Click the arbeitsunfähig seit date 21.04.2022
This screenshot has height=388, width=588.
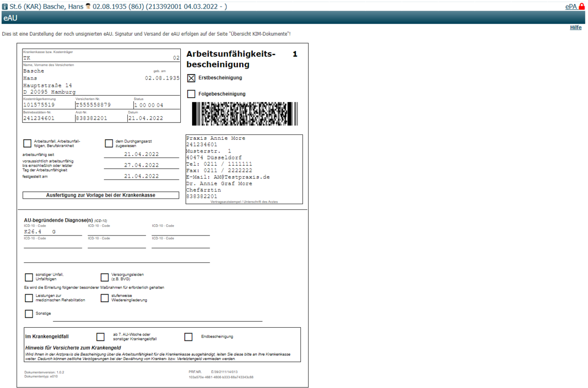[141, 154]
